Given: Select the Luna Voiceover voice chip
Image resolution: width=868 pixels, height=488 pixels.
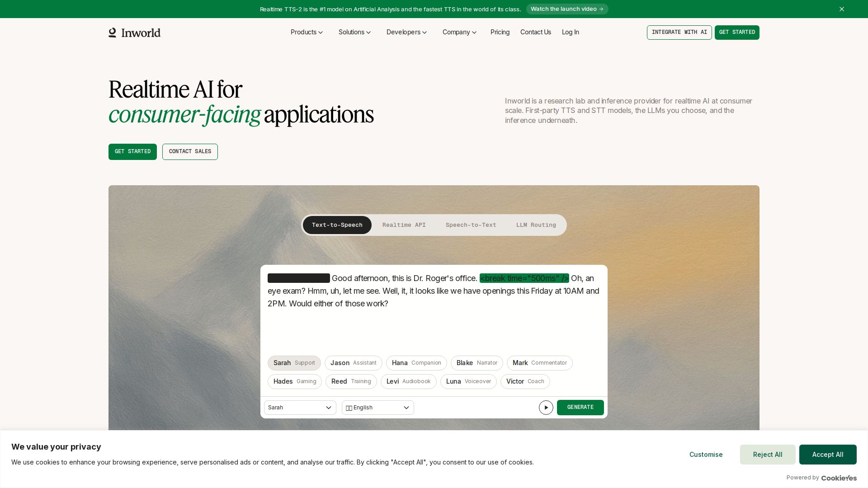Looking at the screenshot, I should (x=468, y=382).
